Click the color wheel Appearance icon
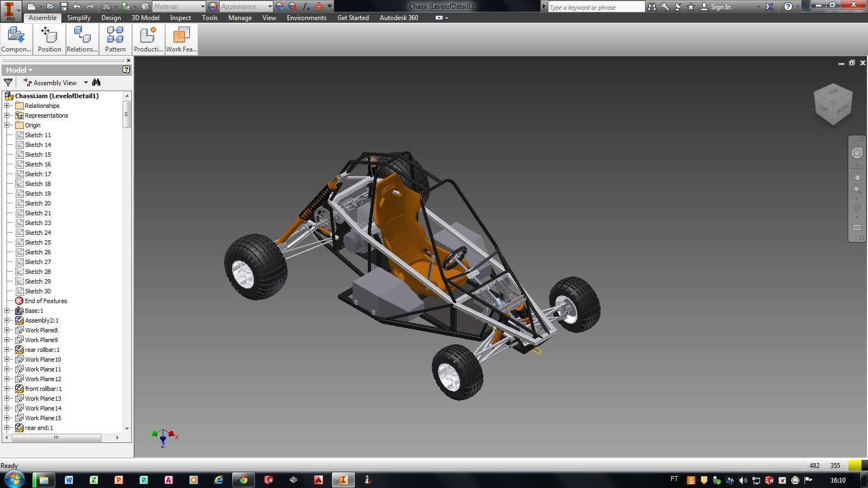Screen dimensions: 868x488 point(213,7)
